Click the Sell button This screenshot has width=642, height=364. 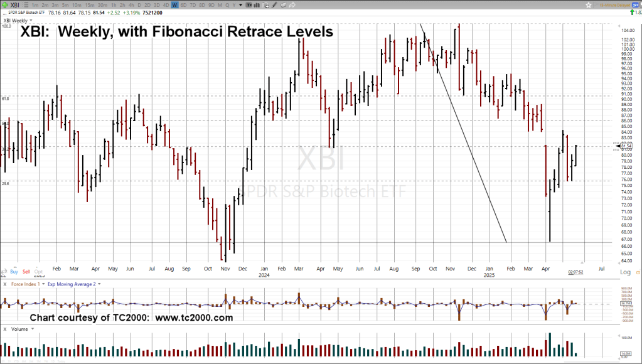pyautogui.click(x=26, y=272)
